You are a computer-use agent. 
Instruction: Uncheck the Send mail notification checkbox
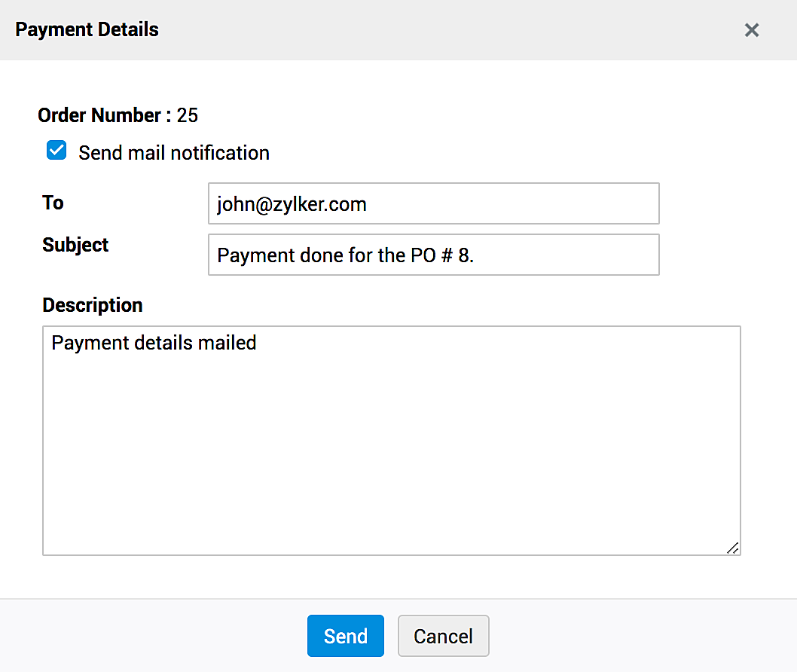click(56, 151)
